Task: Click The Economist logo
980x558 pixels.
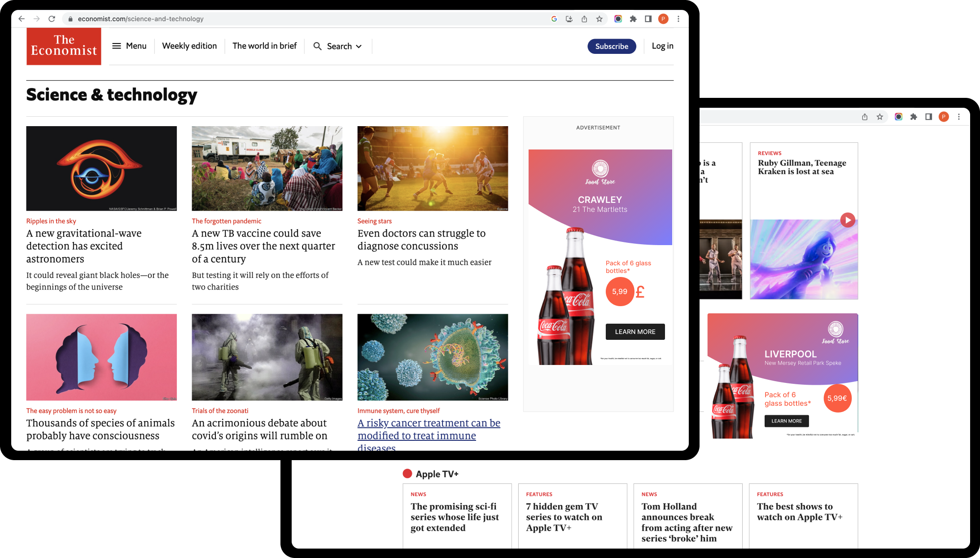Action: [x=63, y=46]
